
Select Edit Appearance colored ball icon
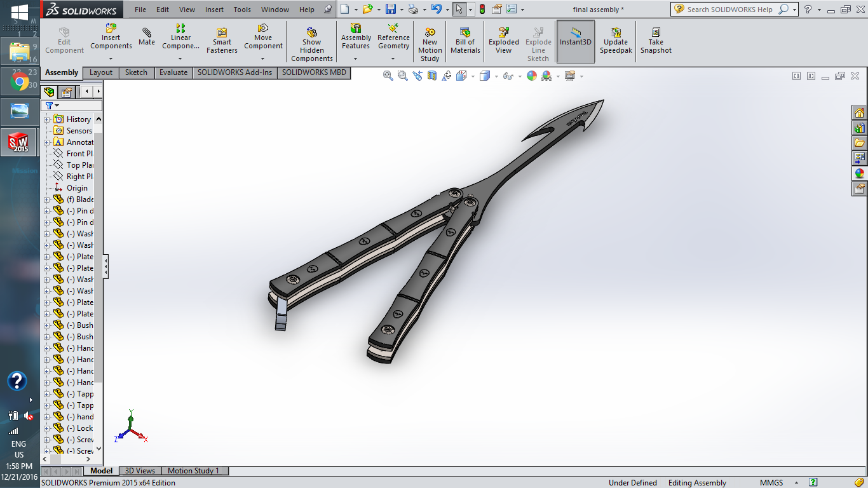(x=531, y=76)
